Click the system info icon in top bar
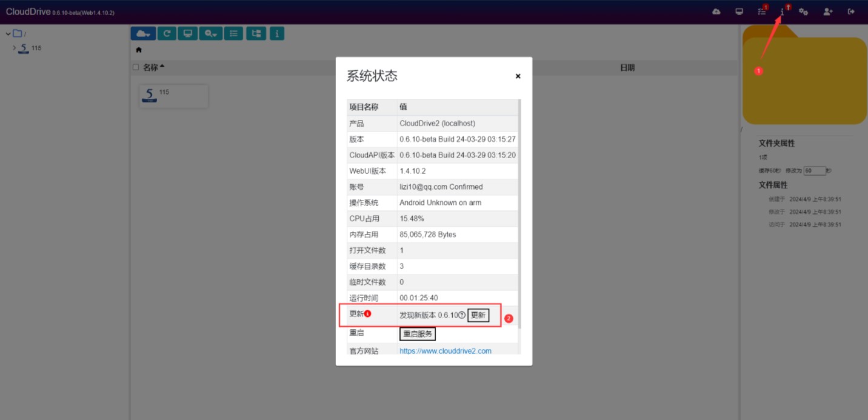The height and width of the screenshot is (420, 868). point(782,12)
